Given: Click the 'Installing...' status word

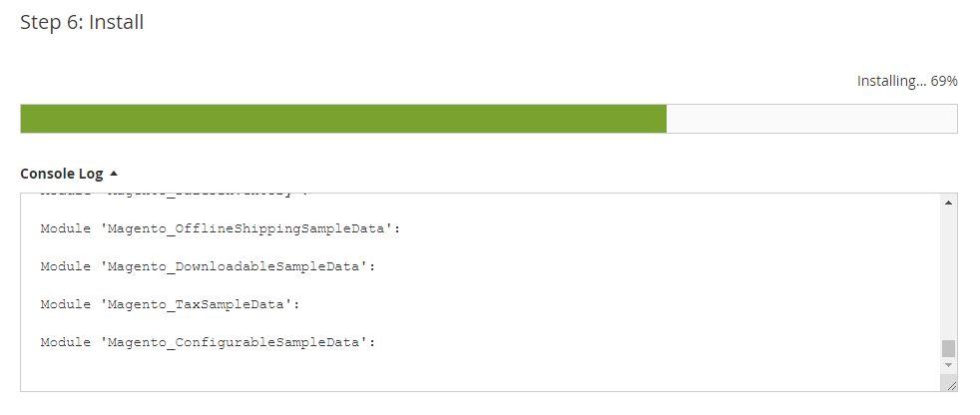Looking at the screenshot, I should pyautogui.click(x=892, y=81).
